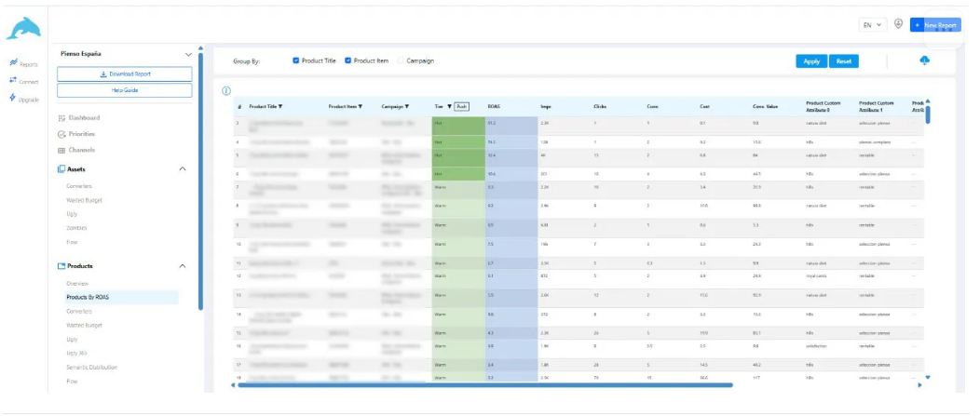The width and height of the screenshot is (980, 416).
Task: Click the Download Report button
Action: click(125, 74)
